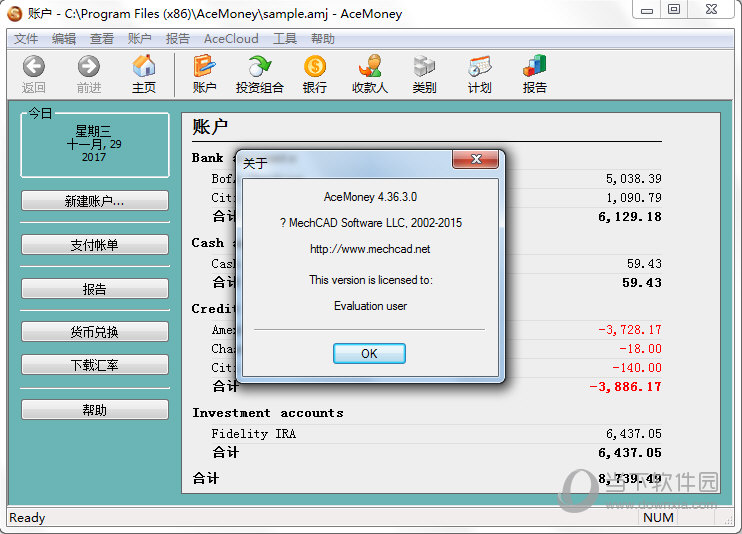This screenshot has width=742, height=534.
Task: Click the -140.00 credit balance
Action: 636,368
